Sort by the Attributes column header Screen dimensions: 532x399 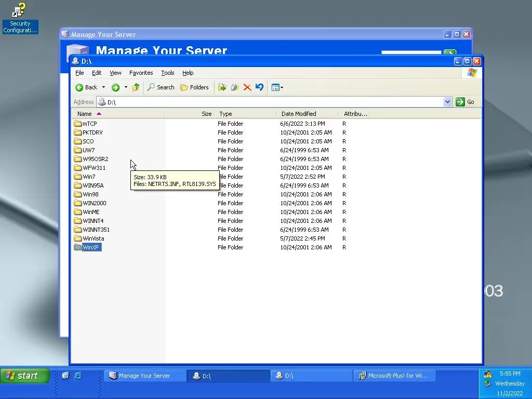click(x=355, y=114)
